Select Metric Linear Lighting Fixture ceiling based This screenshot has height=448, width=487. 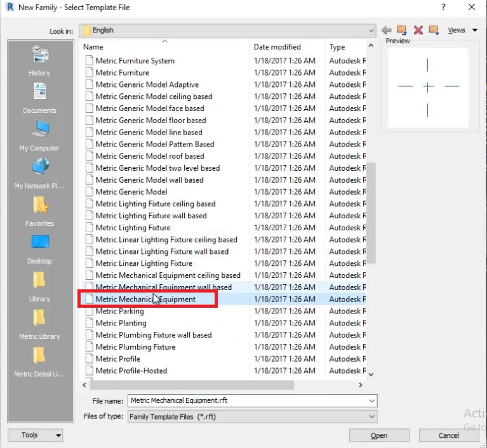point(166,240)
